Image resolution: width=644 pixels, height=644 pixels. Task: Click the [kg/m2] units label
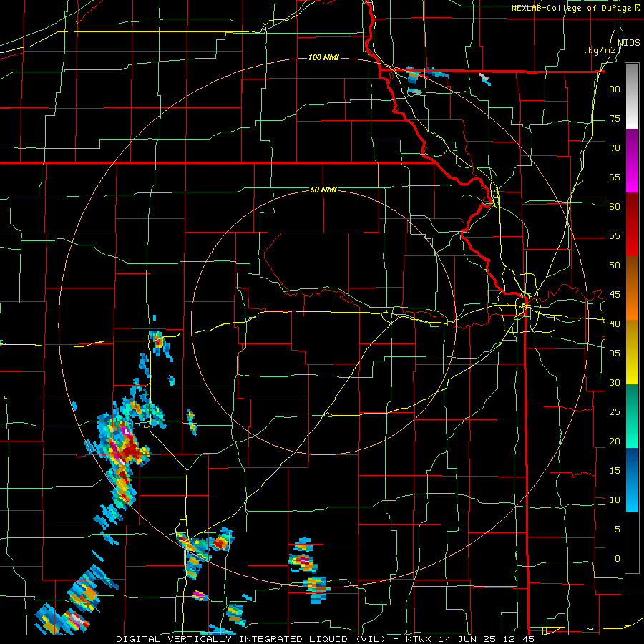(x=602, y=50)
